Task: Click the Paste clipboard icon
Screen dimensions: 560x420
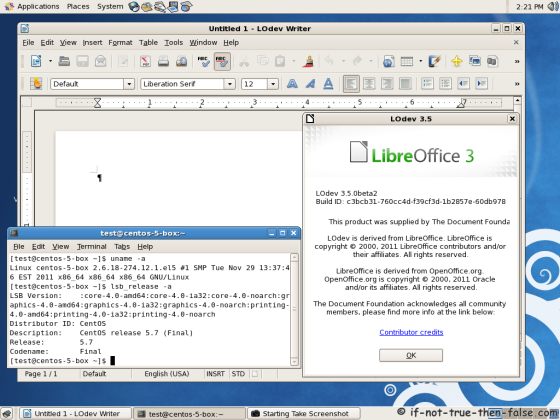Action: 280,61
